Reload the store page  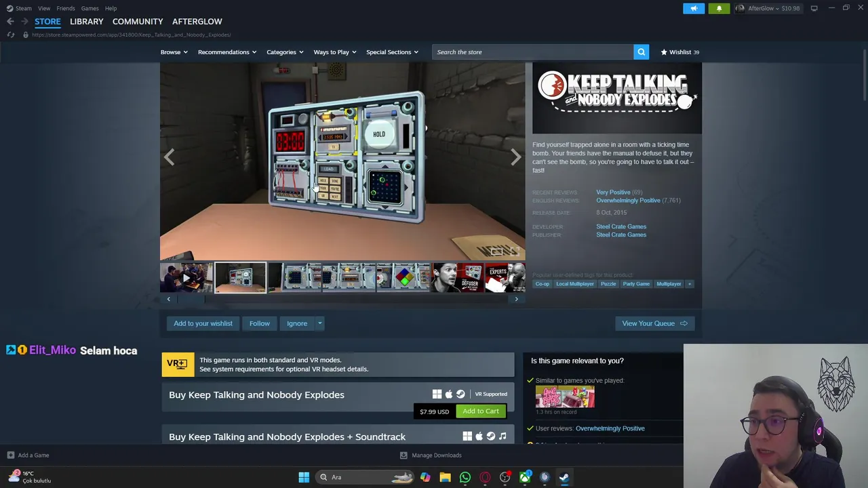pyautogui.click(x=10, y=35)
